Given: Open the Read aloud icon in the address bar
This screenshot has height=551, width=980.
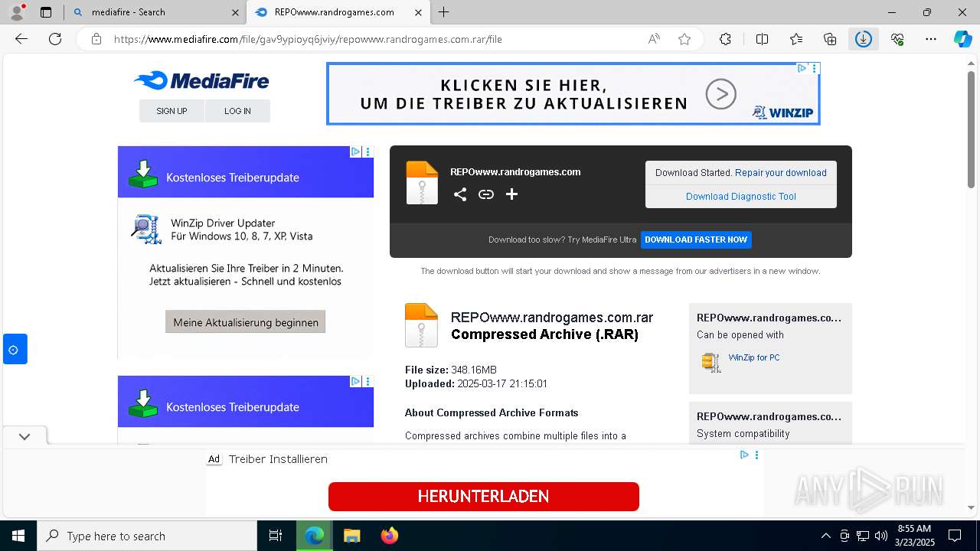Looking at the screenshot, I should tap(654, 39).
